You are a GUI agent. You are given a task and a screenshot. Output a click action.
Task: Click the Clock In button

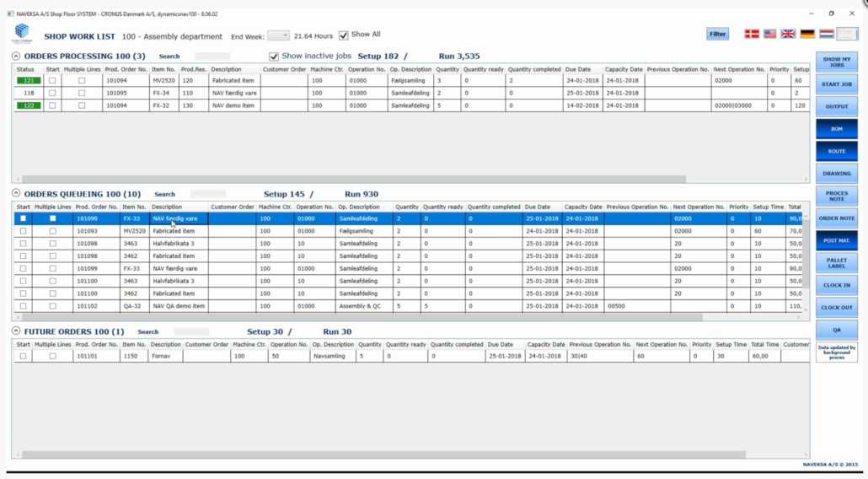point(837,285)
